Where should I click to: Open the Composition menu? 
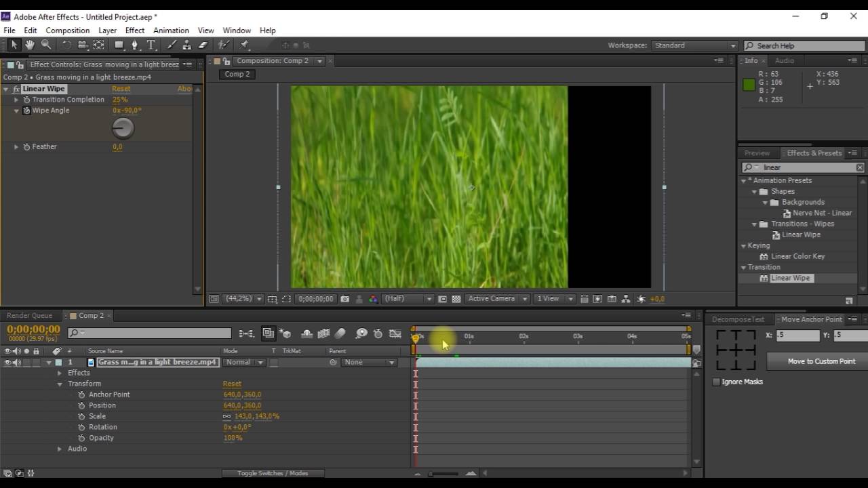(x=67, y=30)
